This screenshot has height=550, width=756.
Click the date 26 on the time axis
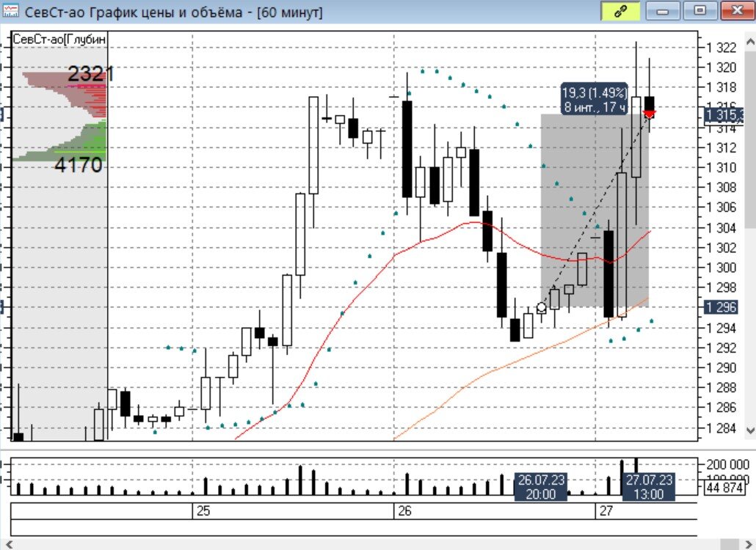point(404,511)
